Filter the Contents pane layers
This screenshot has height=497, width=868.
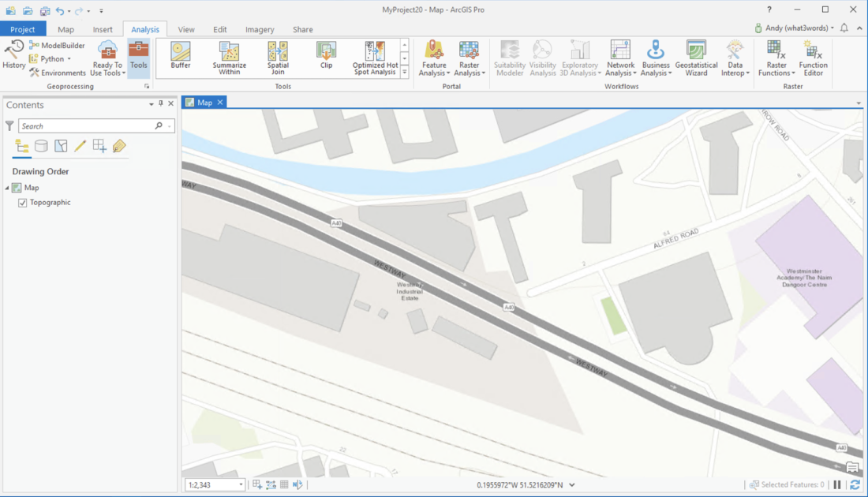(9, 126)
